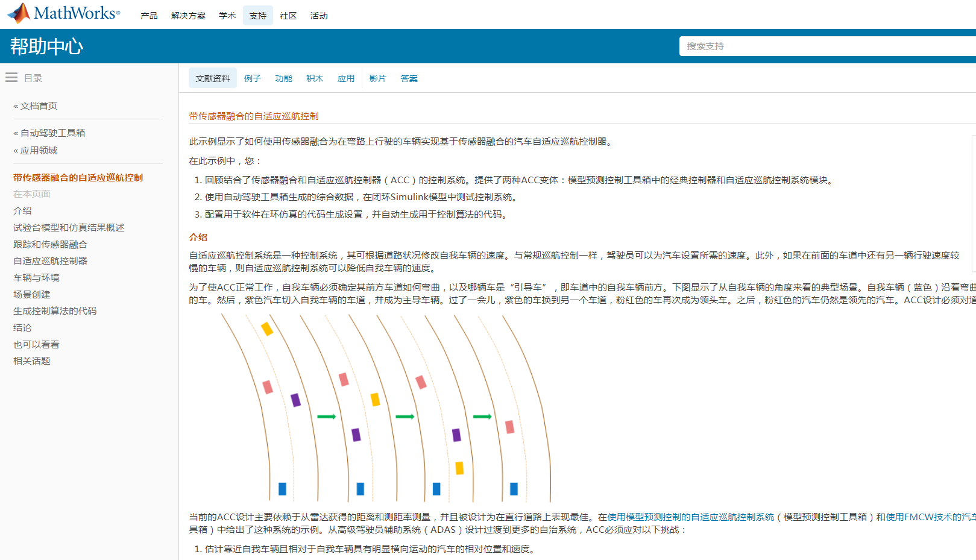976x560 pixels.
Task: Switch to the 影片 tab
Action: [378, 78]
